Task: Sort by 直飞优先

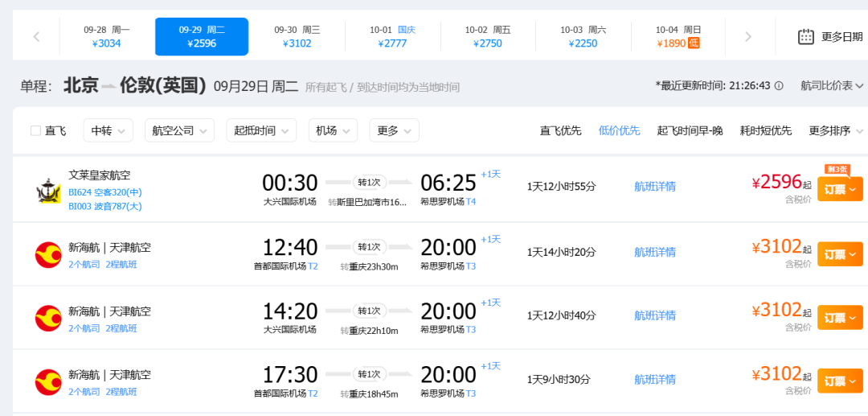Action: coord(560,131)
